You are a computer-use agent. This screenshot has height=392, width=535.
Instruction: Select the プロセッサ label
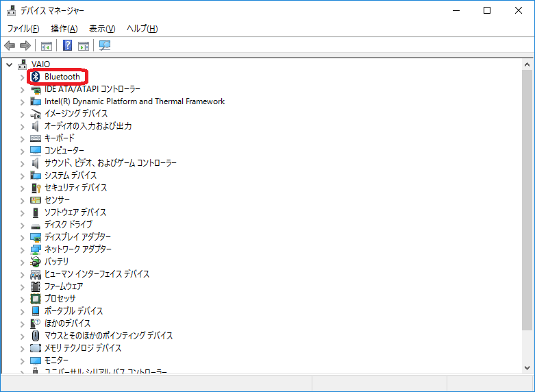point(60,298)
